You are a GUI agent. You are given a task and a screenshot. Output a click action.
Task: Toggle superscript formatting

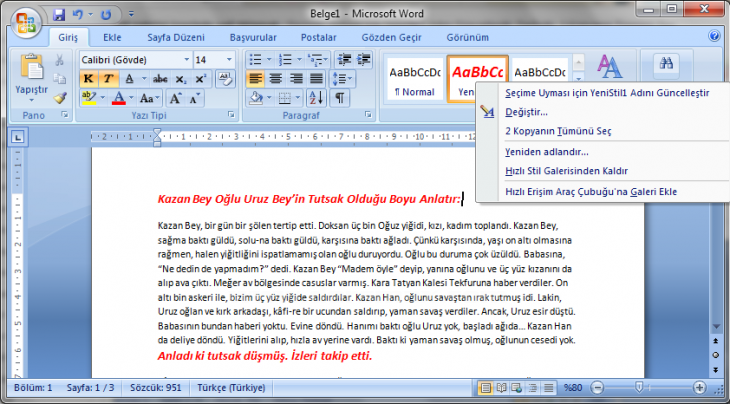pyautogui.click(x=201, y=79)
